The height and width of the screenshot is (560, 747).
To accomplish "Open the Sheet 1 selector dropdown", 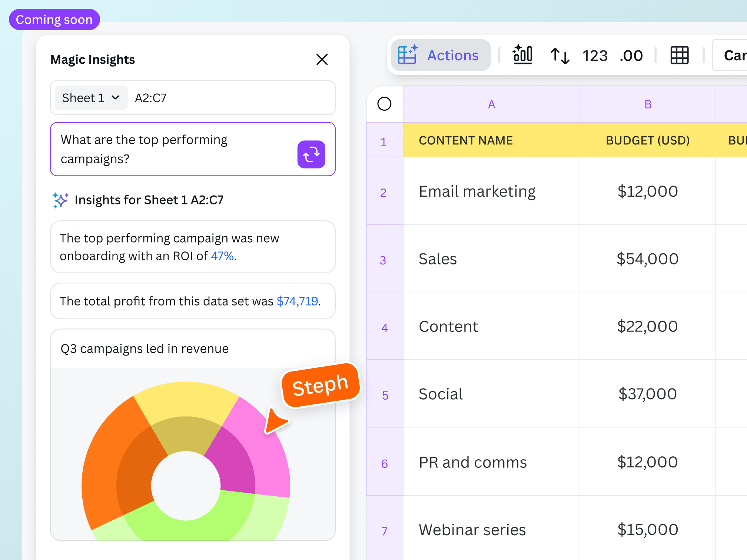I will click(x=90, y=98).
